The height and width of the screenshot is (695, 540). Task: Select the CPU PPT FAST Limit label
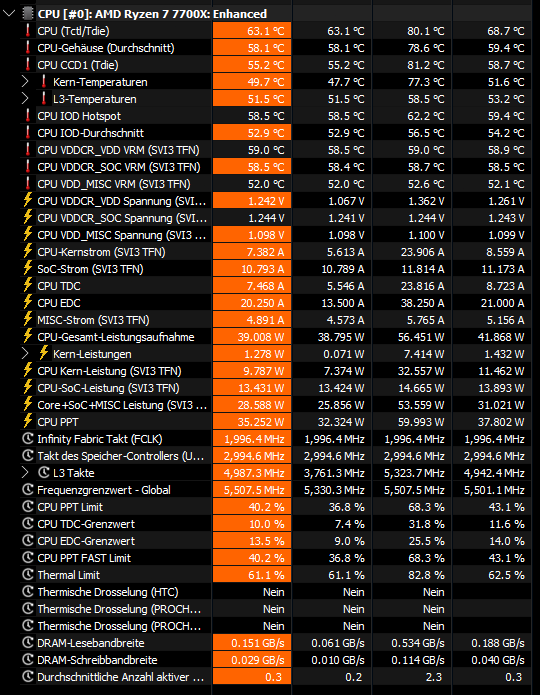point(84,558)
